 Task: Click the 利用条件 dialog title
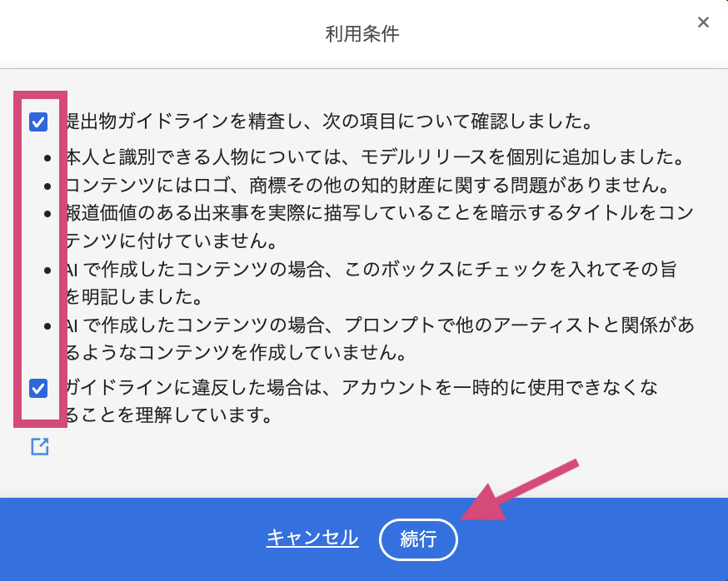coord(362,34)
